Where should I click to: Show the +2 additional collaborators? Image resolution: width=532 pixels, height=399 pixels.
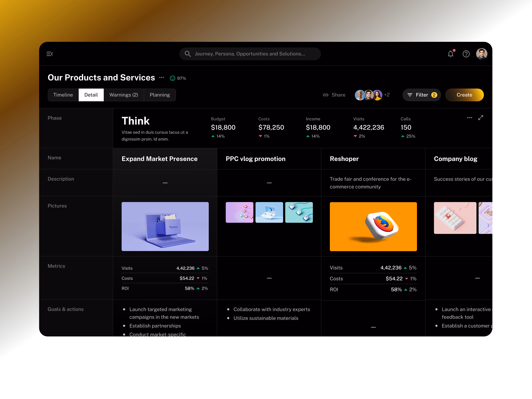coord(387,95)
